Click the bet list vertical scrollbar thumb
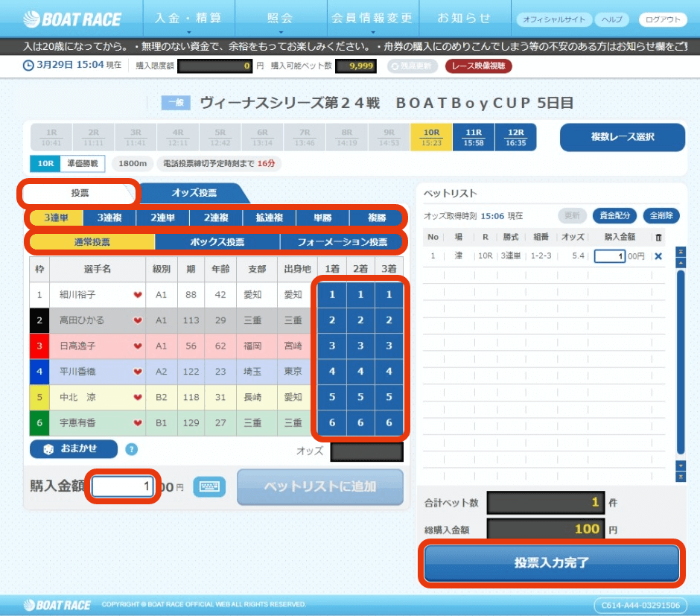The width and height of the screenshot is (700, 616). [681, 362]
